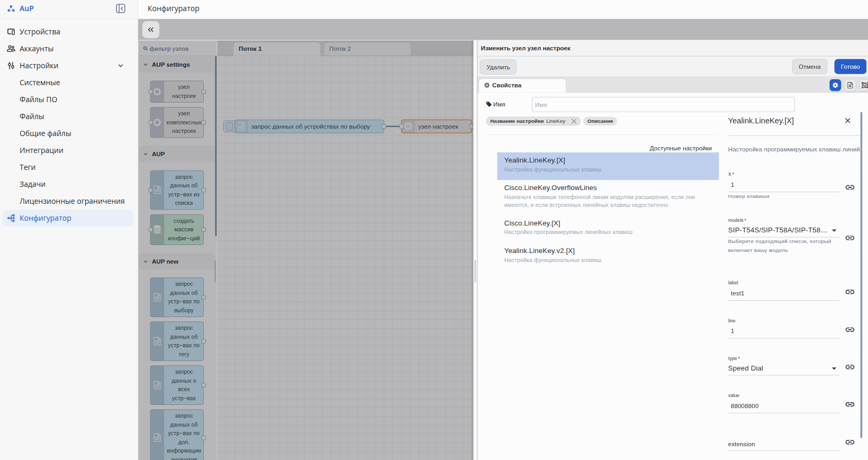This screenshot has width=868, height=460.
Task: Switch to Поток 2 tab
Action: (x=367, y=49)
